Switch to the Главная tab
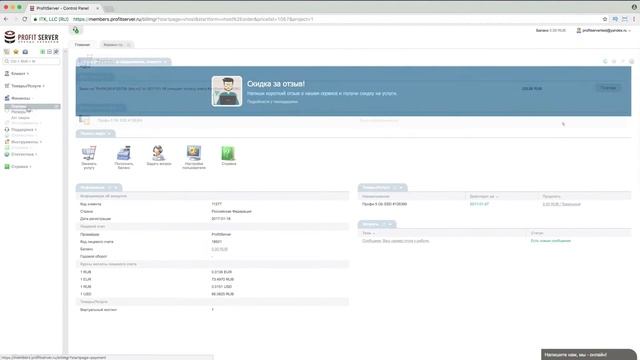This screenshot has width=640, height=360. pos(82,44)
